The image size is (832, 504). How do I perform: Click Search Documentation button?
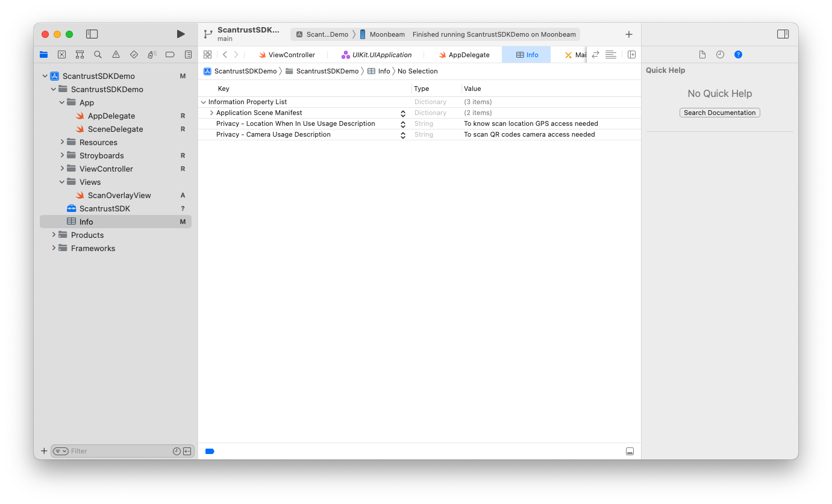pyautogui.click(x=719, y=113)
